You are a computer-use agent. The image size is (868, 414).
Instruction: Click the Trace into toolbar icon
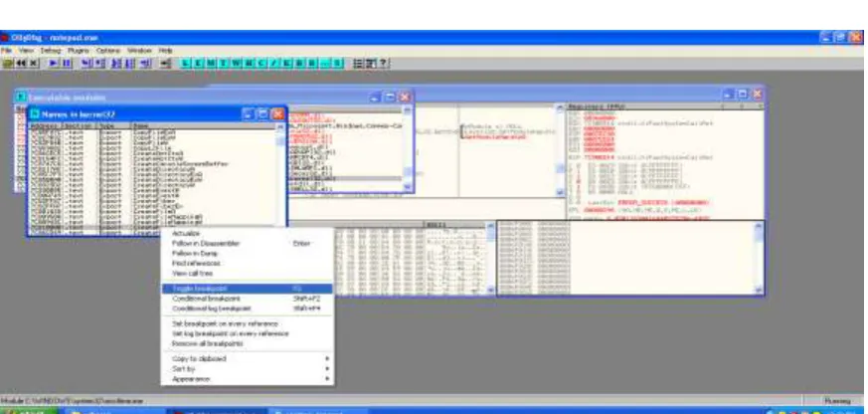click(116, 63)
